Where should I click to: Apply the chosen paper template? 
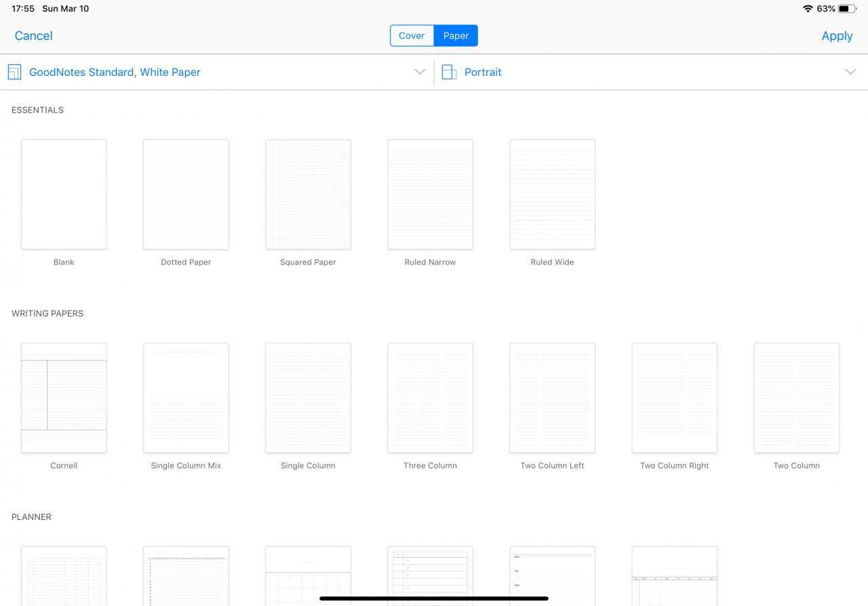click(x=837, y=35)
